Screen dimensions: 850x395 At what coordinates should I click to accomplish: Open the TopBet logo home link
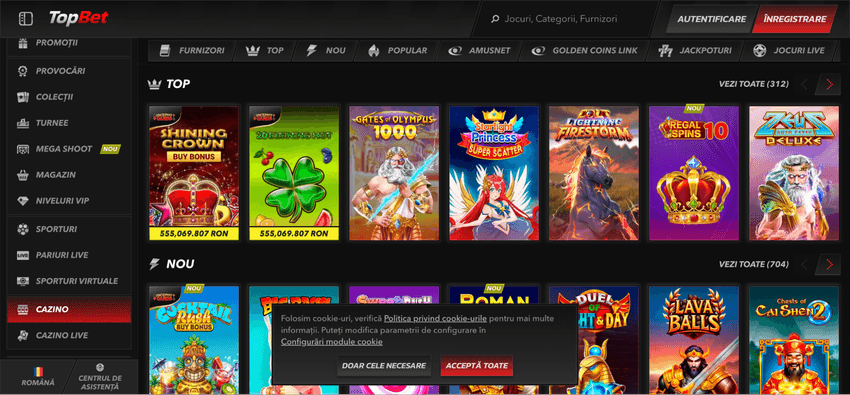tap(79, 18)
